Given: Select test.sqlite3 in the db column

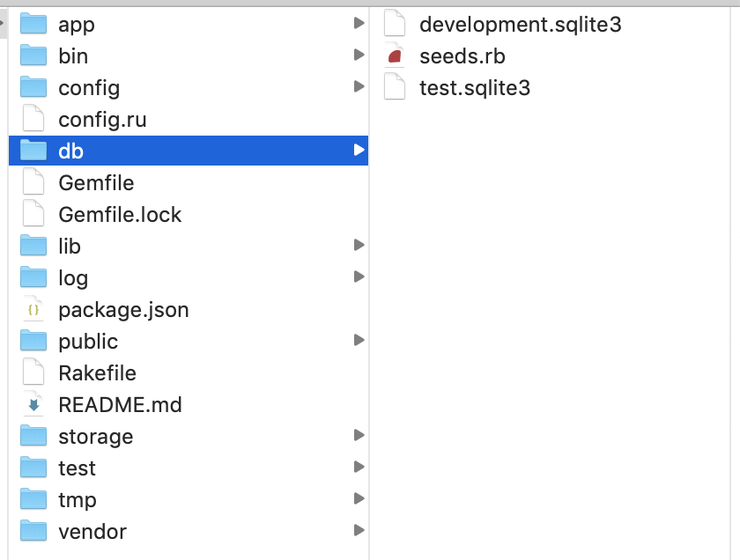Looking at the screenshot, I should pos(475,88).
